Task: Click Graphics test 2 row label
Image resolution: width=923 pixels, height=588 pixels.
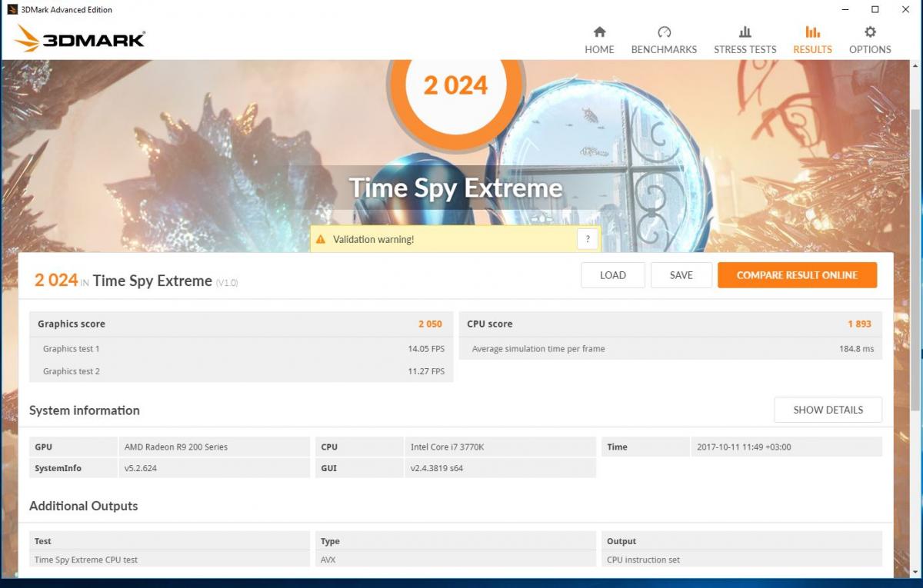Action: [71, 371]
